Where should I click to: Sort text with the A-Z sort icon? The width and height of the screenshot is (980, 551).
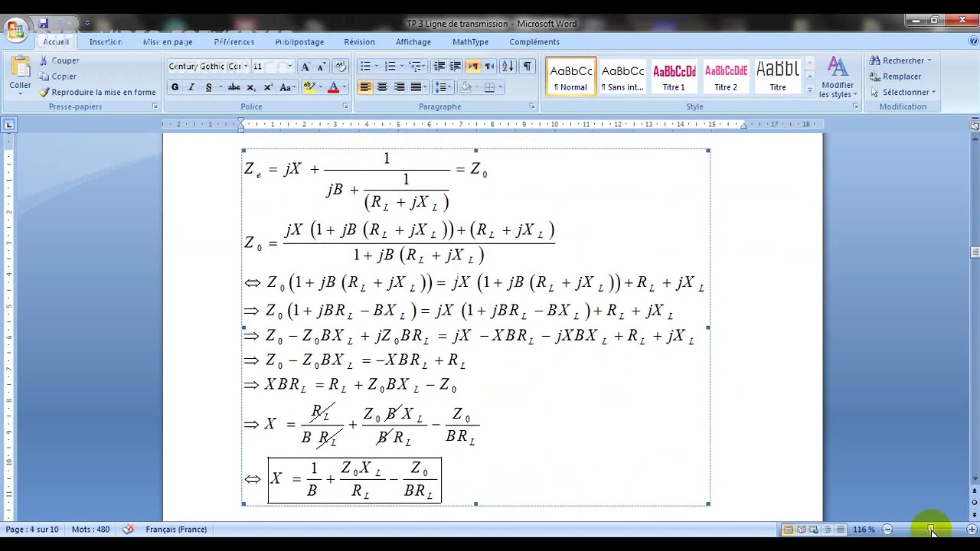507,67
